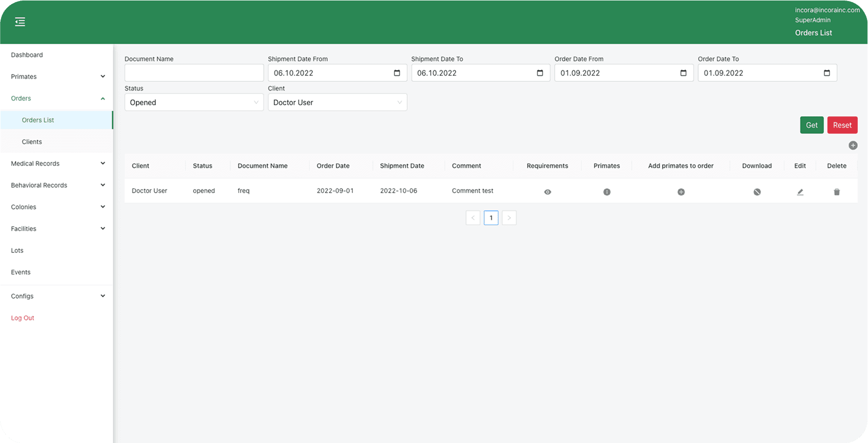
Task: Click the 2022-10-06 shipment date cell
Action: click(398, 191)
